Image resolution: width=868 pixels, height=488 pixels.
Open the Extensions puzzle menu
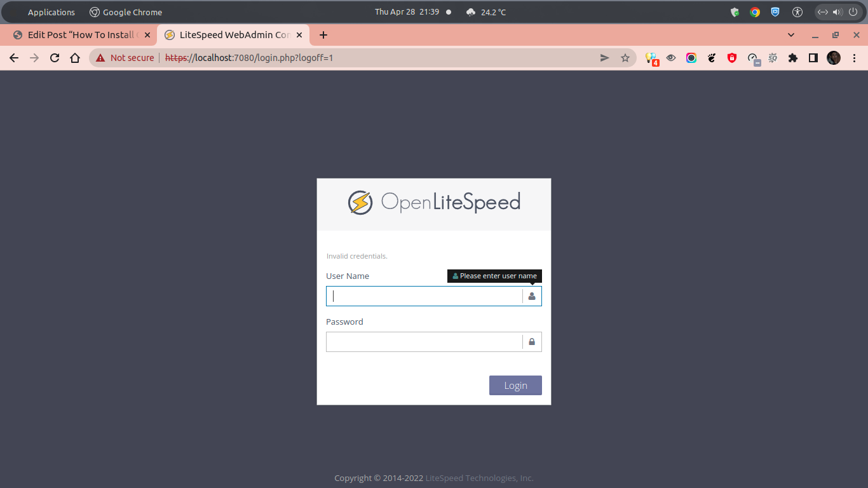click(x=793, y=58)
